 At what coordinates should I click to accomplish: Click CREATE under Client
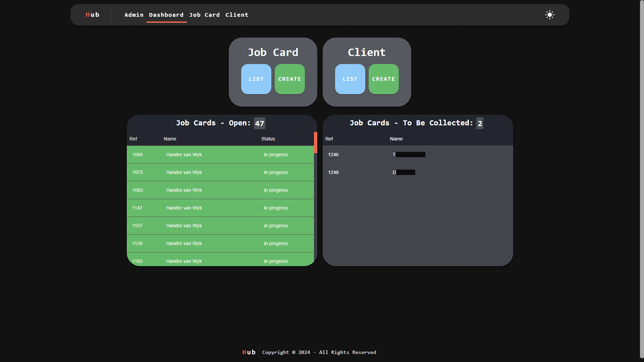(x=383, y=79)
